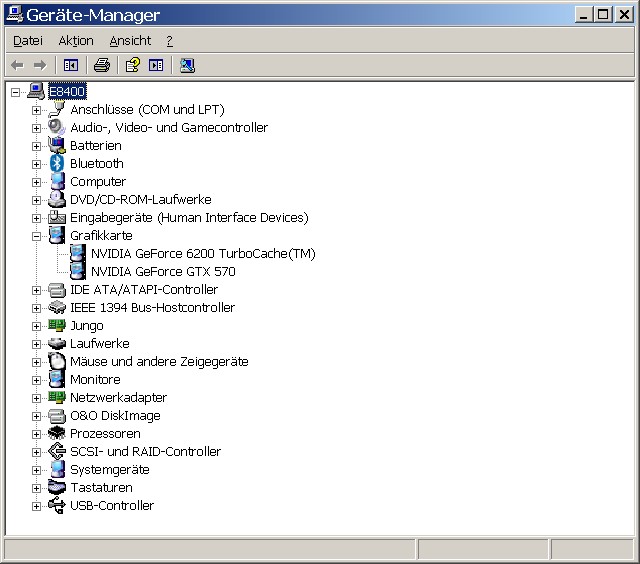Open the ? help menu
The height and width of the screenshot is (564, 640).
[x=169, y=41]
